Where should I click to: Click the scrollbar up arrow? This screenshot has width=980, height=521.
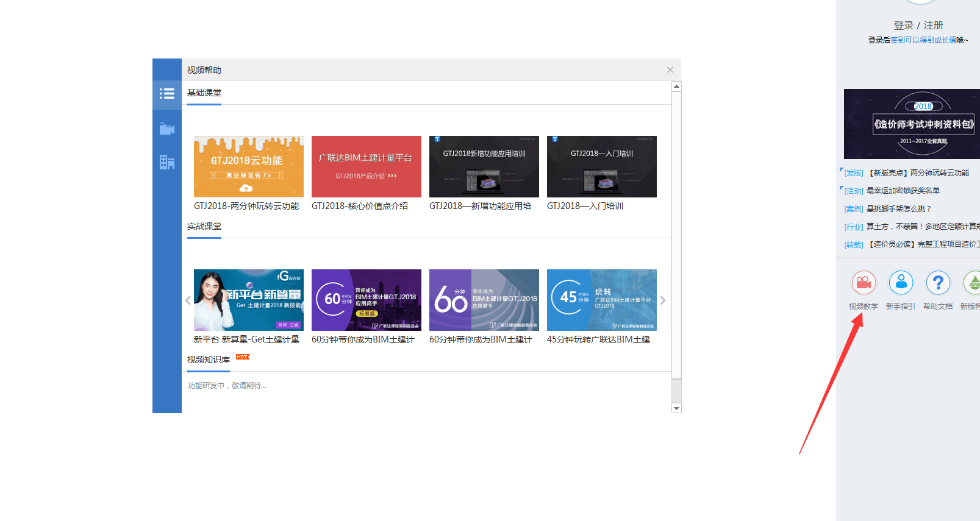point(676,87)
